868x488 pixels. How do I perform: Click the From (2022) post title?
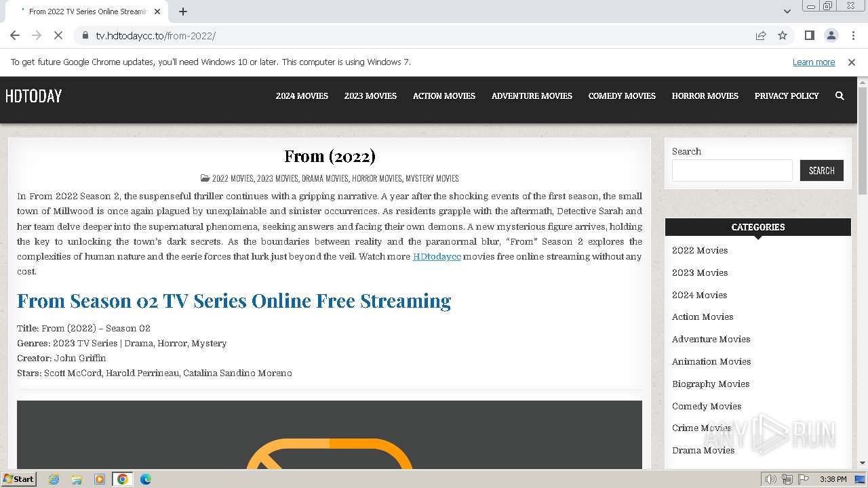(330, 156)
